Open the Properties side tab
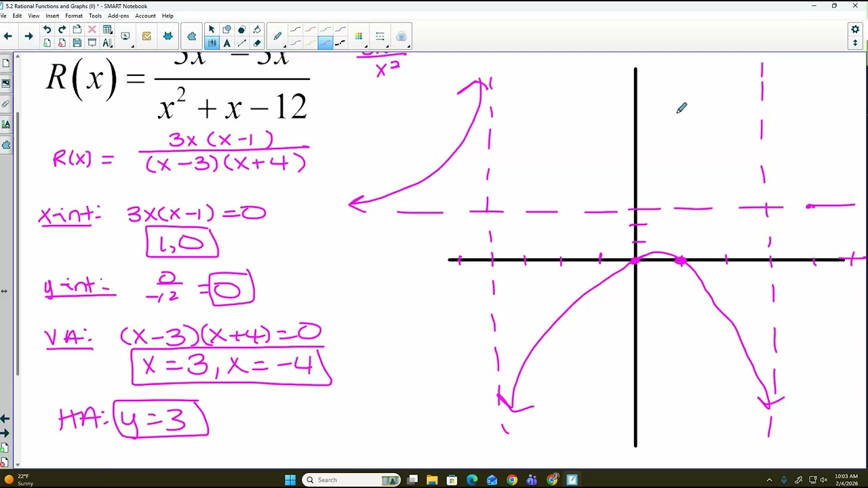The image size is (868, 488). [6, 124]
